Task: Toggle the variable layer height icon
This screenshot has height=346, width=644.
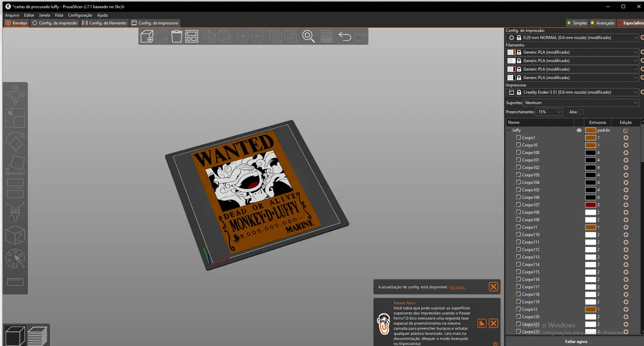Action: [326, 37]
